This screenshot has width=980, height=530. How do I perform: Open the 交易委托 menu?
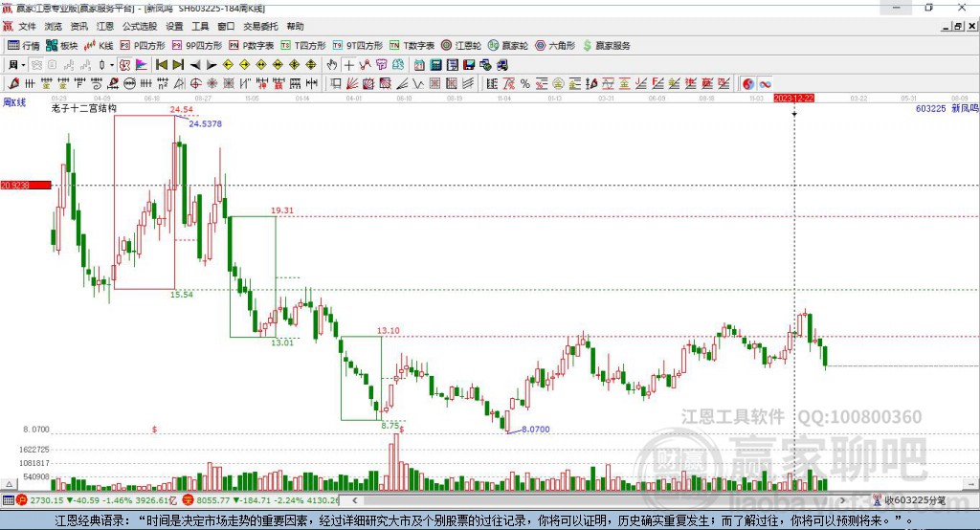260,26
